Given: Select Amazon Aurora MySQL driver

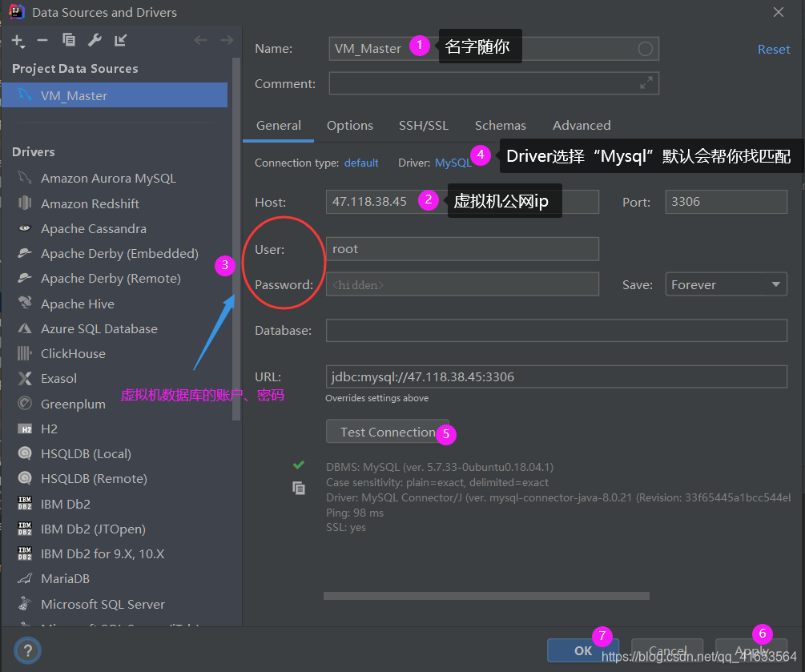Looking at the screenshot, I should point(109,178).
